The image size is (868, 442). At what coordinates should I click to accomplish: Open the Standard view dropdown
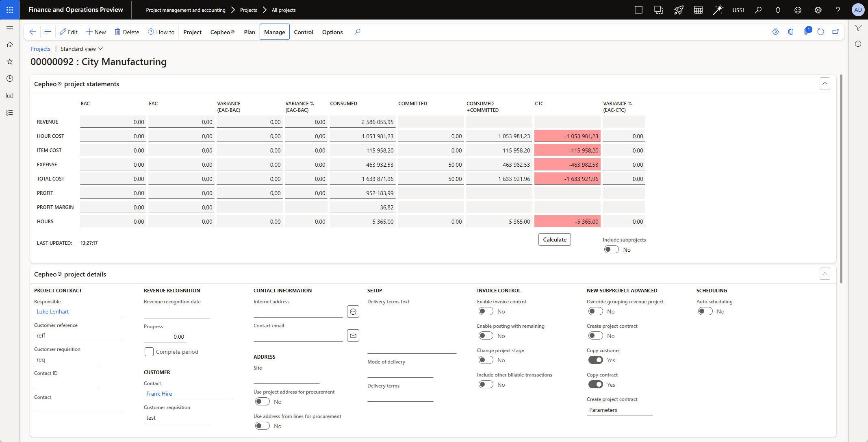(x=82, y=49)
